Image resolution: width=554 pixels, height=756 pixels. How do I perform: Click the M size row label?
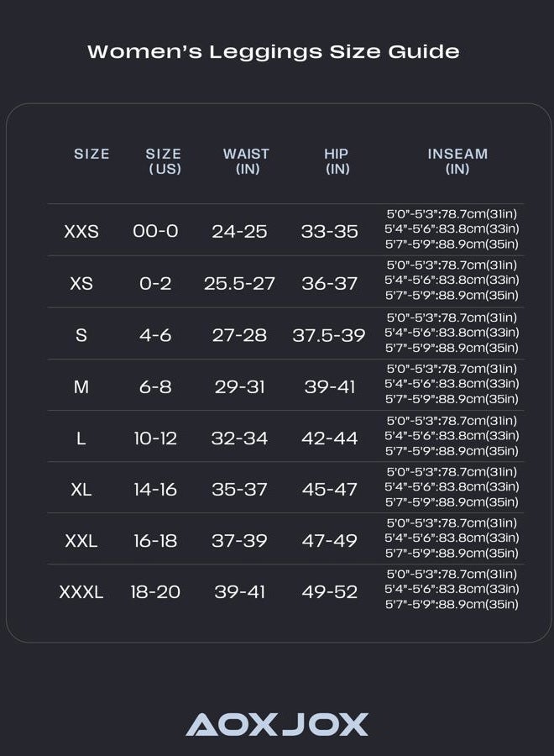click(x=81, y=386)
